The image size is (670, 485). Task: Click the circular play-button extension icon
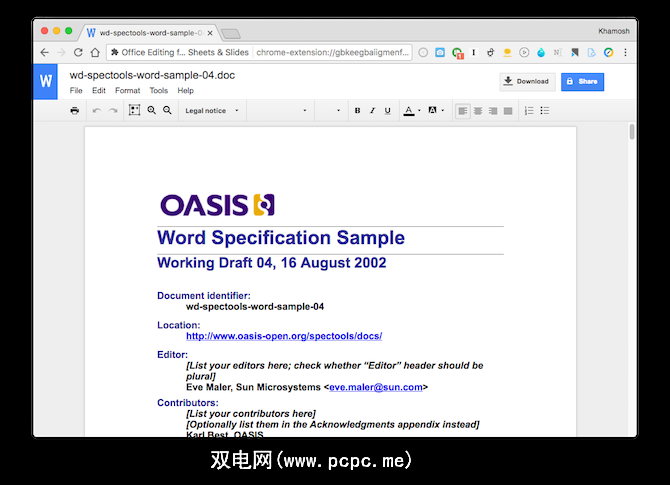coord(524,53)
